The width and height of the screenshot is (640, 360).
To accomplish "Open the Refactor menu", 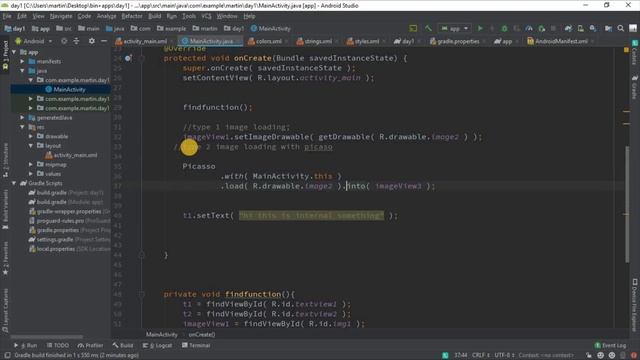I will tap(132, 16).
